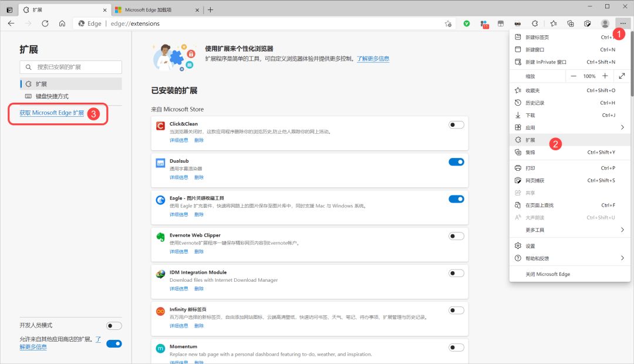Click the Click&Clean extension icon

pos(160,126)
